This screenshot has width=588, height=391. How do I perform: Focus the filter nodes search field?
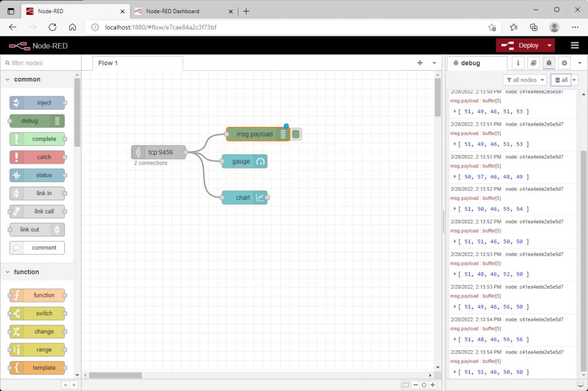[x=41, y=63]
